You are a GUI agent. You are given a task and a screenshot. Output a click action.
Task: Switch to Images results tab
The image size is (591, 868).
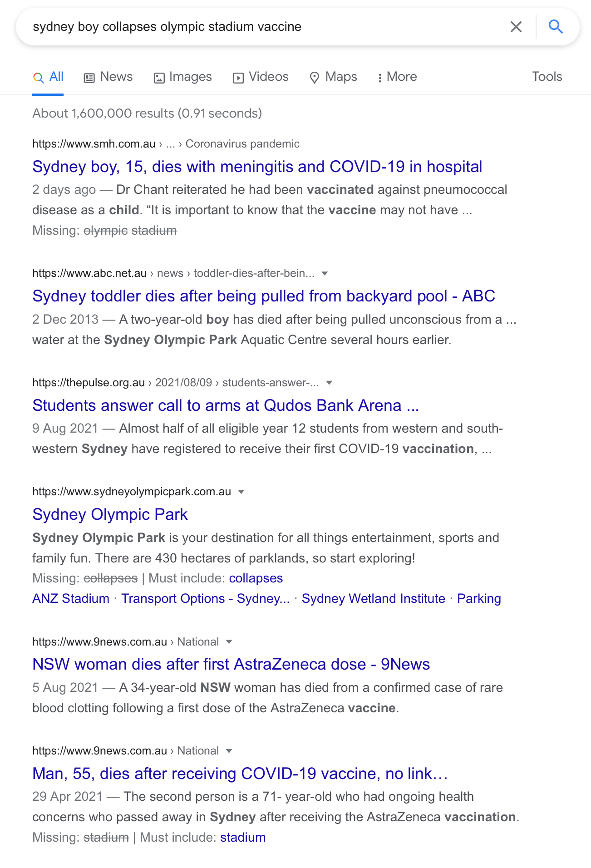[183, 77]
